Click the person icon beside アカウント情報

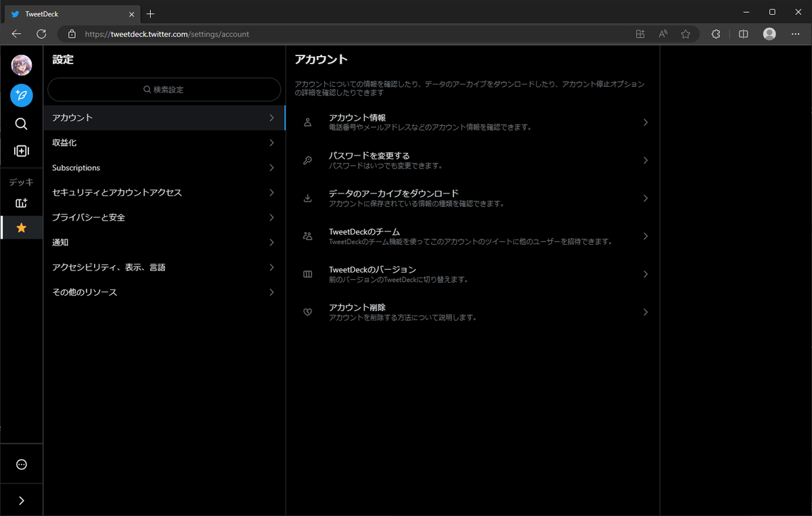click(308, 122)
